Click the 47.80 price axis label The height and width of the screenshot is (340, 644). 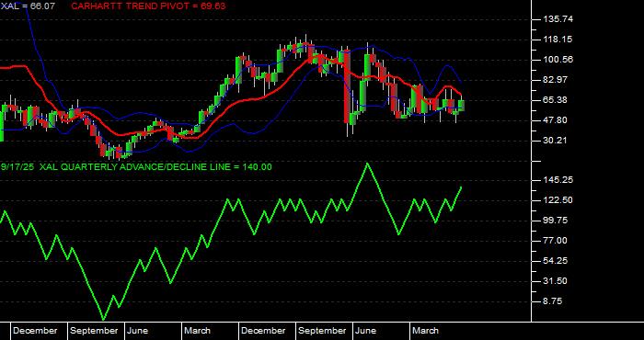pos(557,120)
